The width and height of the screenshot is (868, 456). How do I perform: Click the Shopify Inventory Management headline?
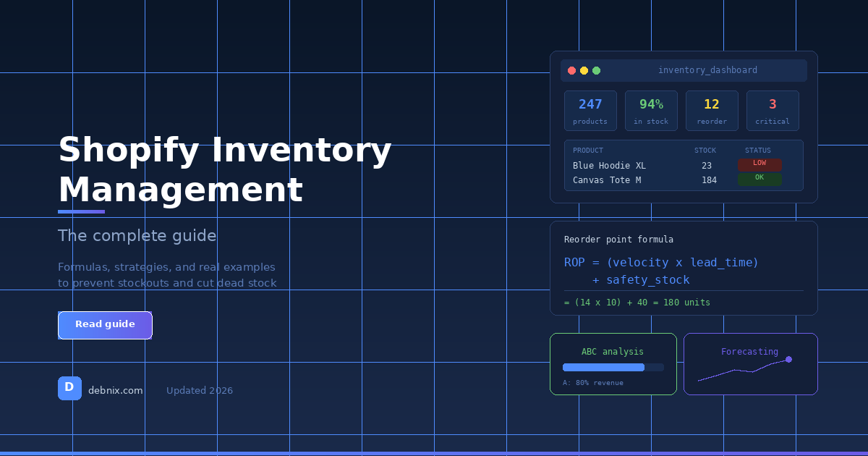[x=225, y=170]
